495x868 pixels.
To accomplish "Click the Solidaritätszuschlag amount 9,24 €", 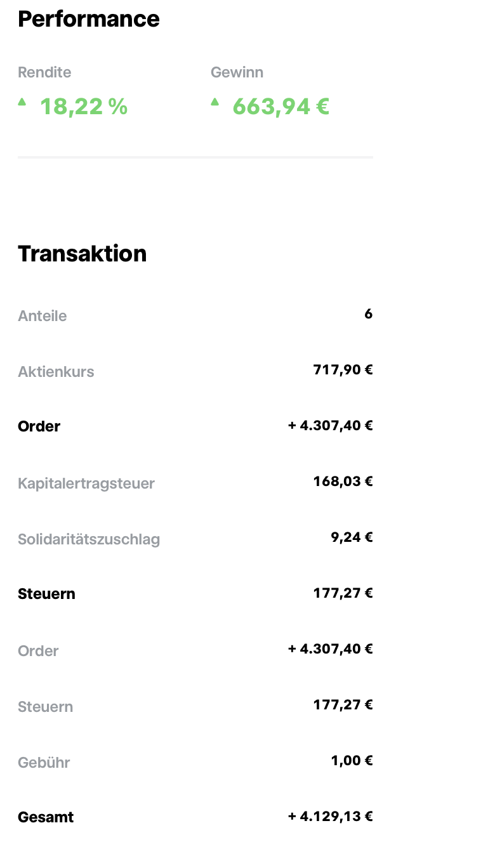I will 351,537.
